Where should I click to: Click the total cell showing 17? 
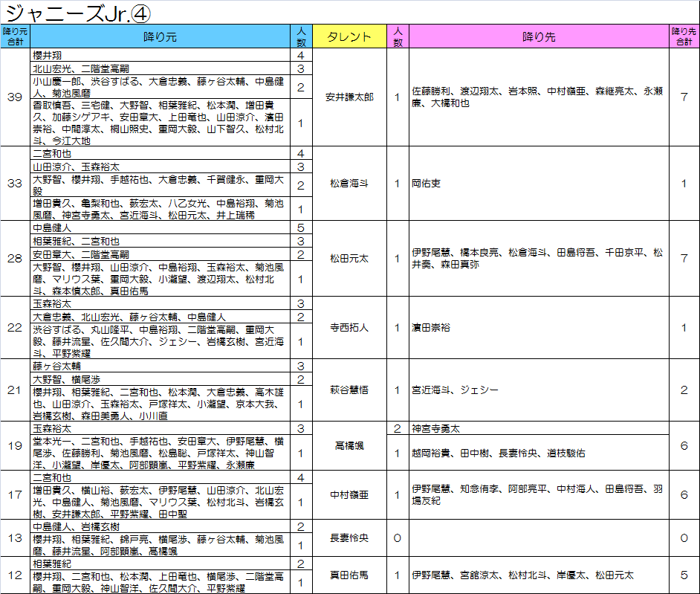[15, 495]
